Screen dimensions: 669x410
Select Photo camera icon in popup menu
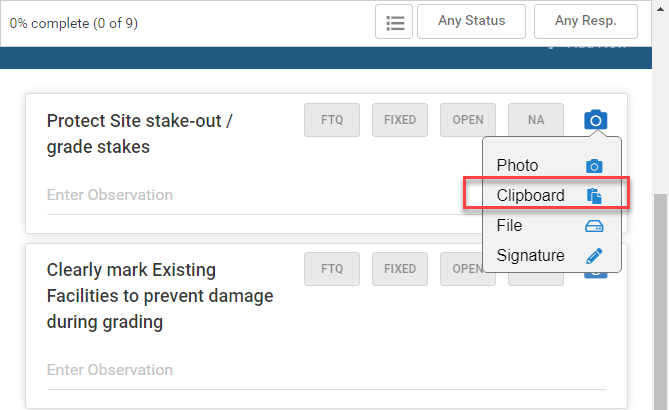594,166
